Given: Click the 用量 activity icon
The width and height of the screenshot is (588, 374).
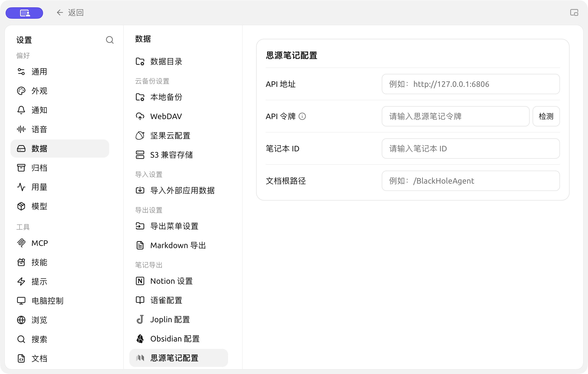Looking at the screenshot, I should (x=21, y=187).
